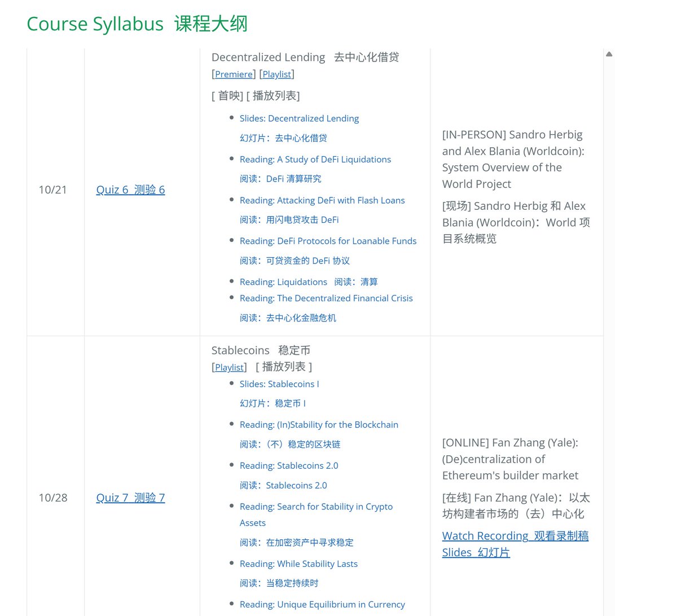The image size is (677, 616).
Task: Open Reading: Stablecoins 2.0 link
Action: tap(289, 466)
